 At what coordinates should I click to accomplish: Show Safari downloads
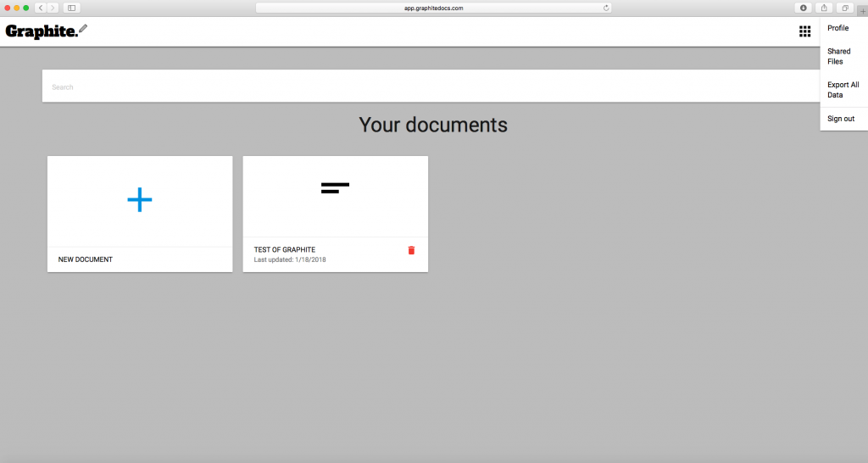[x=804, y=8]
